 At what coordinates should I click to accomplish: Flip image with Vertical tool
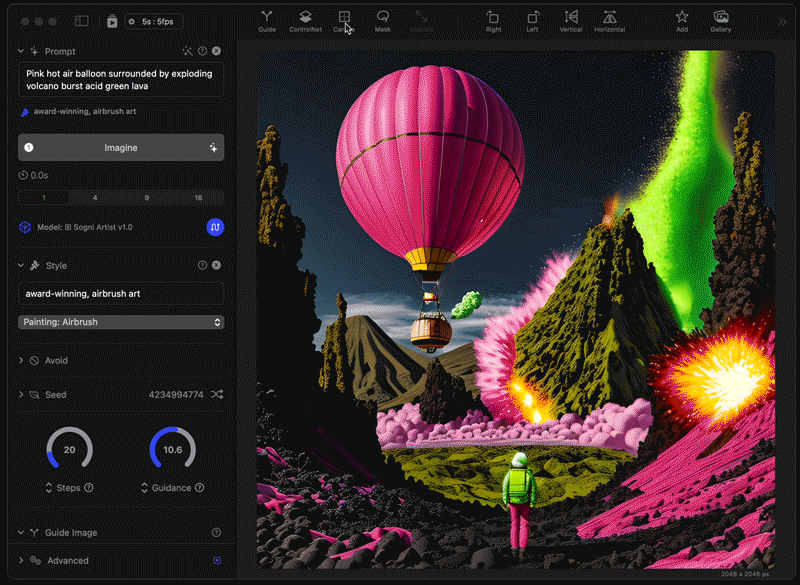pyautogui.click(x=571, y=21)
